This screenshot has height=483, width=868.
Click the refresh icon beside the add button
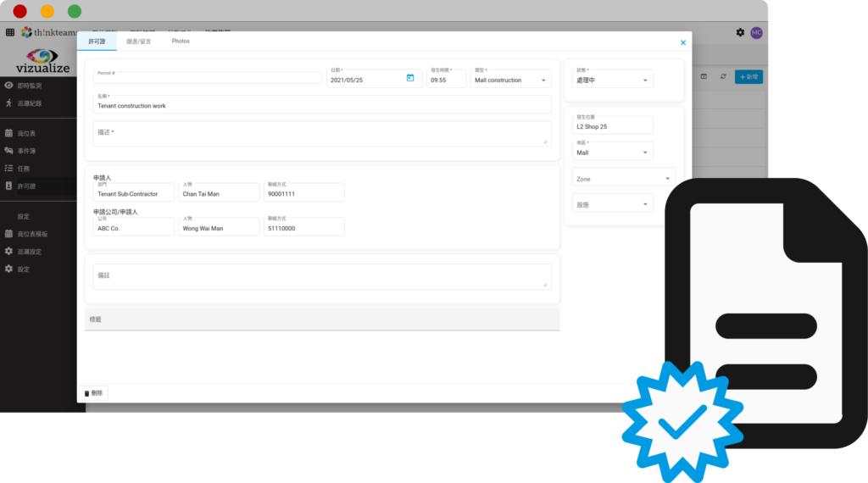[x=723, y=76]
